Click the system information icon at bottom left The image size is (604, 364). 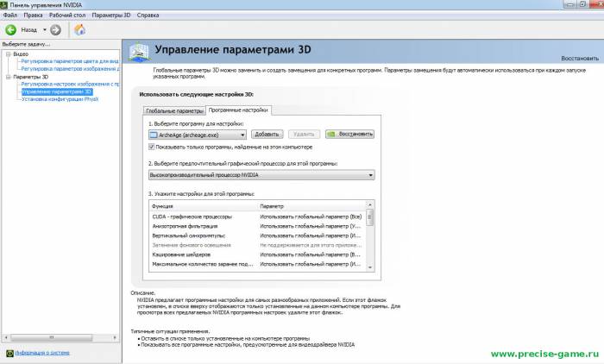(x=8, y=353)
